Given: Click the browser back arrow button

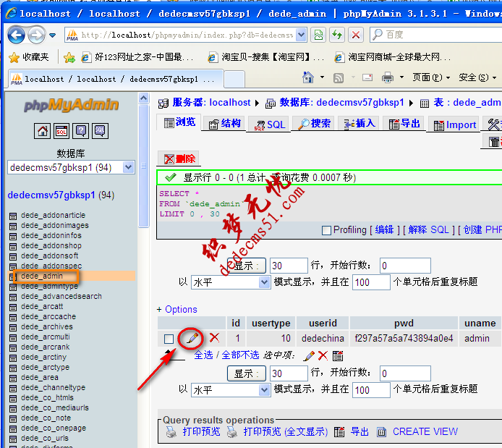Looking at the screenshot, I should [16, 34].
